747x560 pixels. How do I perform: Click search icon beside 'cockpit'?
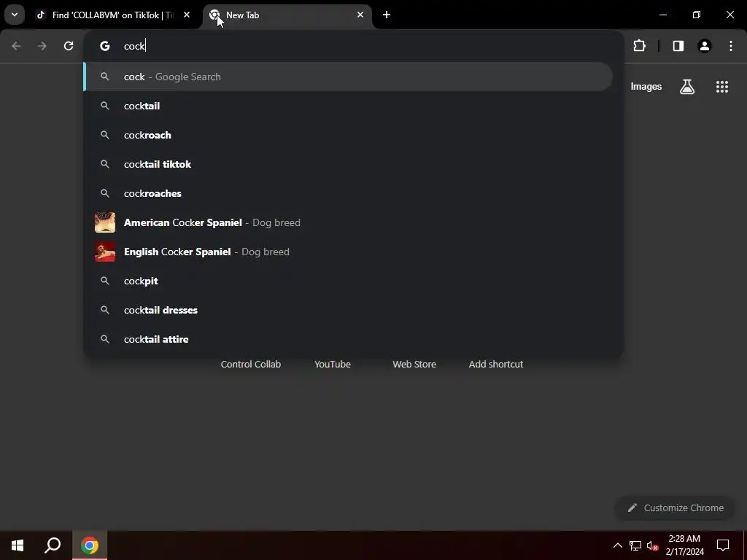click(105, 281)
